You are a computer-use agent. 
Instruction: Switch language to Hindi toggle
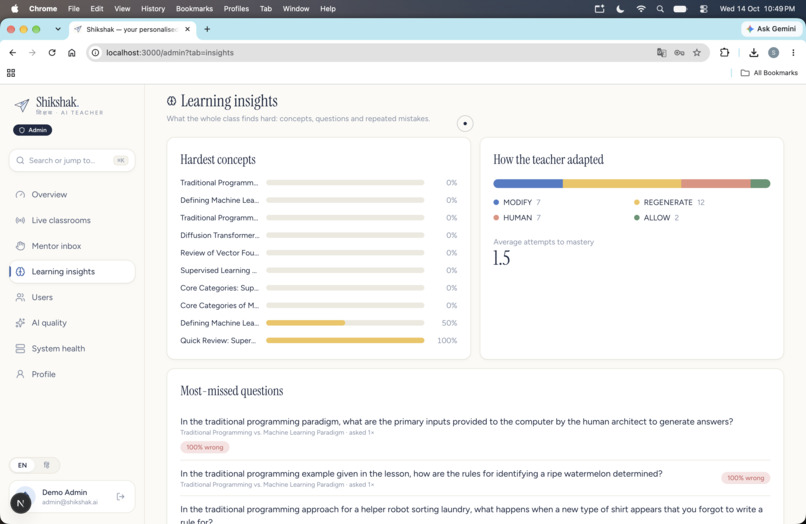pyautogui.click(x=46, y=465)
